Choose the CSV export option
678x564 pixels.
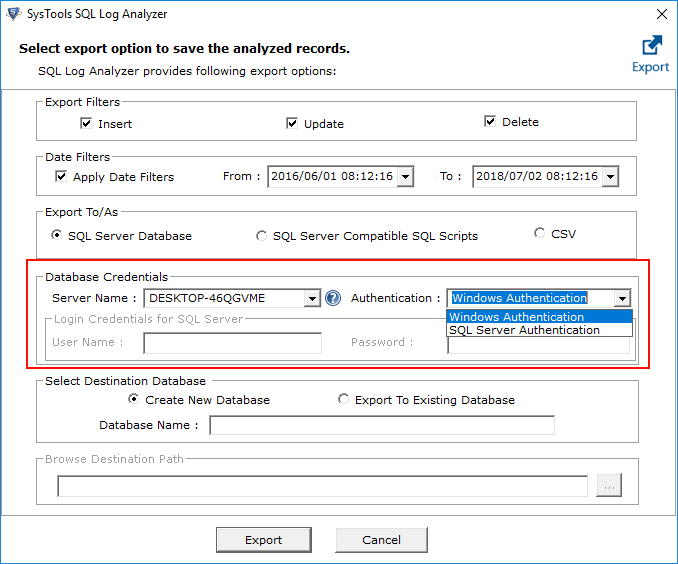539,233
